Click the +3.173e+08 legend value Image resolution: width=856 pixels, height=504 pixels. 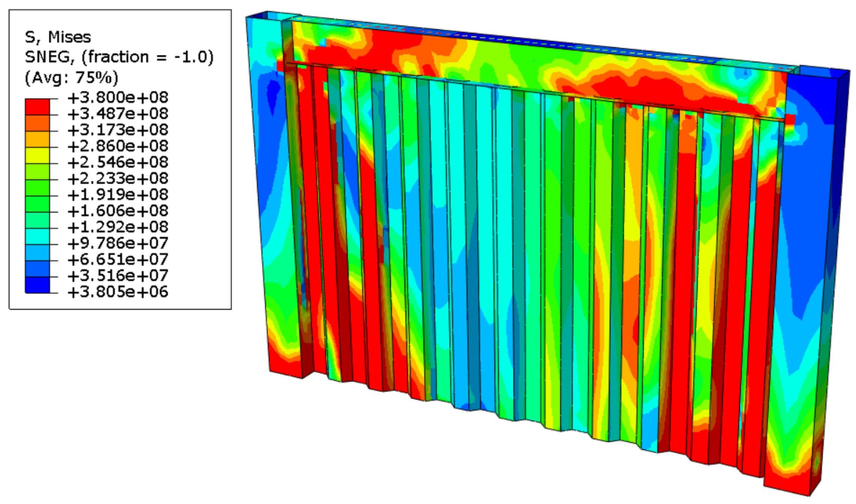(x=118, y=130)
